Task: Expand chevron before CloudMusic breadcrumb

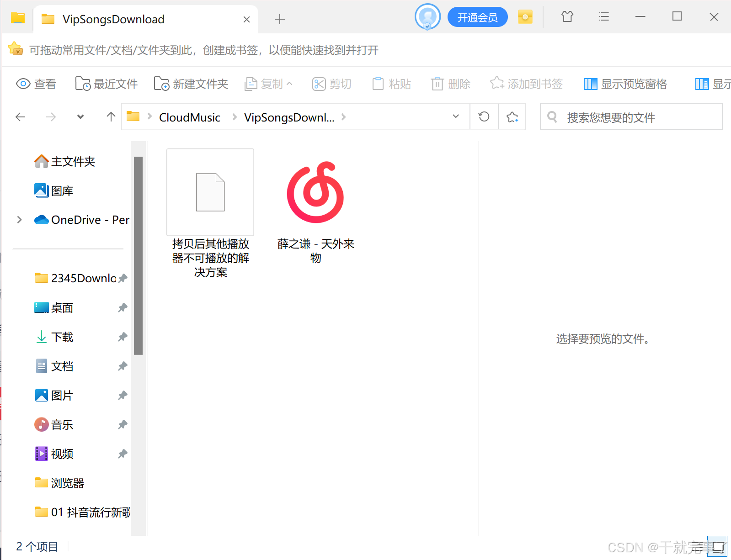Action: 149,117
